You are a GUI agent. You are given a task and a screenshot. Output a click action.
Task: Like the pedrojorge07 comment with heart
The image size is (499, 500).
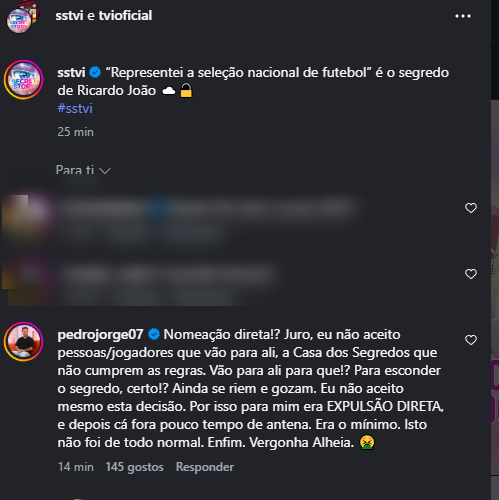click(x=471, y=340)
